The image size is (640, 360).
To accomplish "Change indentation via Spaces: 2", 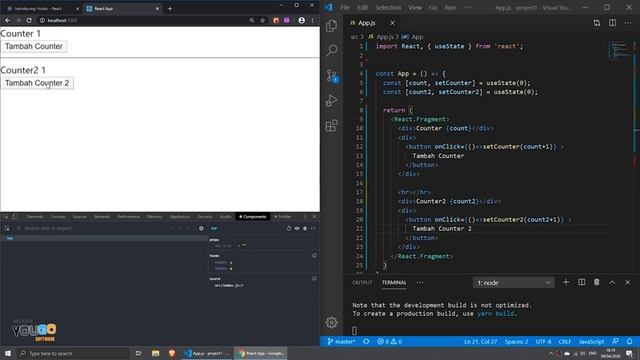I will point(516,341).
